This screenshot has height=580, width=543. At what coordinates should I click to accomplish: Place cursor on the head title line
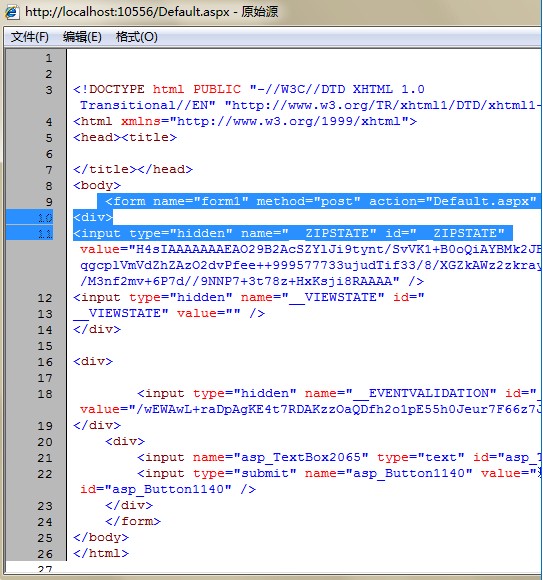coord(125,138)
